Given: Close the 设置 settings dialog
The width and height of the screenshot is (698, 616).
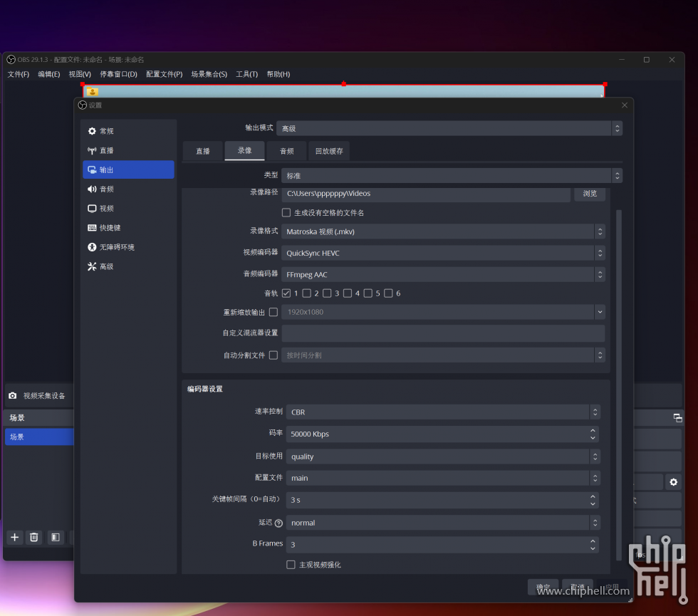Looking at the screenshot, I should click(625, 105).
